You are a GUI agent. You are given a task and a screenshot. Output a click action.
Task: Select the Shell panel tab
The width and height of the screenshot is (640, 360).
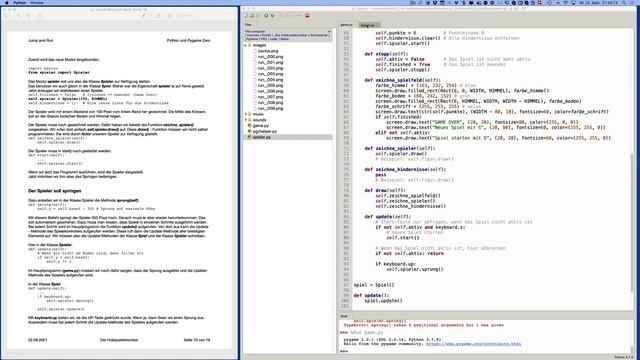pos(344,316)
